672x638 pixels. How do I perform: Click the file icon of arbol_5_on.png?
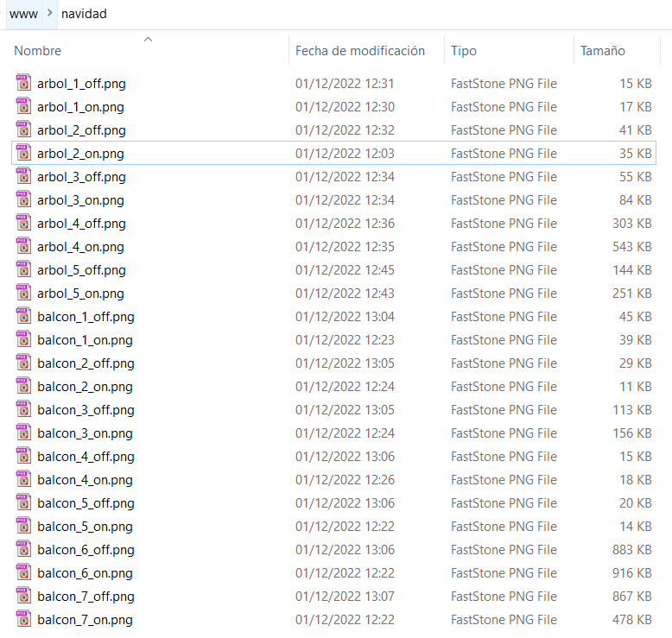pos(23,293)
